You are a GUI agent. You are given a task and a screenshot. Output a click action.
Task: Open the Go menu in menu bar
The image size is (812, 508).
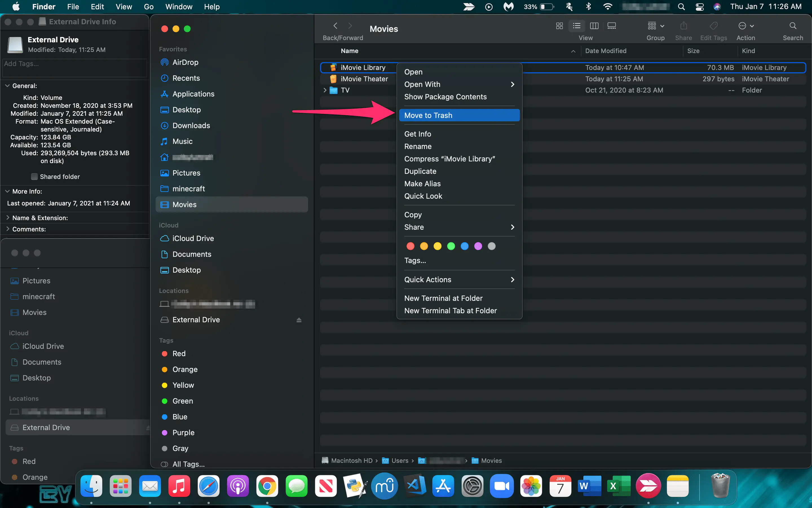(149, 7)
